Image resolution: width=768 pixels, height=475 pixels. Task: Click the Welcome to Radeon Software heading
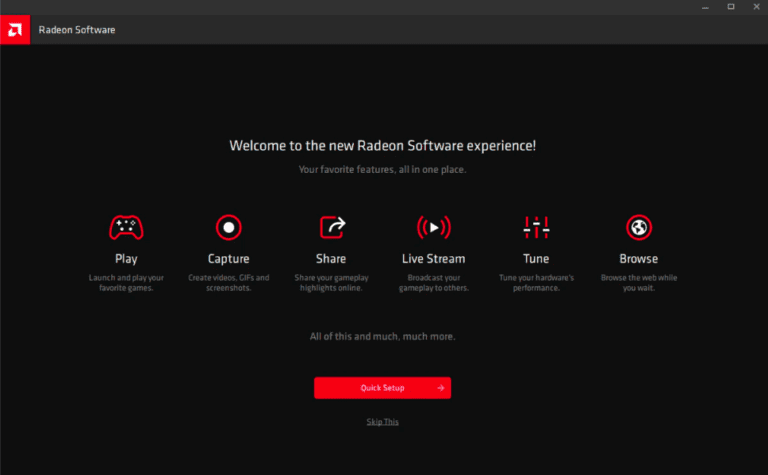pos(383,146)
